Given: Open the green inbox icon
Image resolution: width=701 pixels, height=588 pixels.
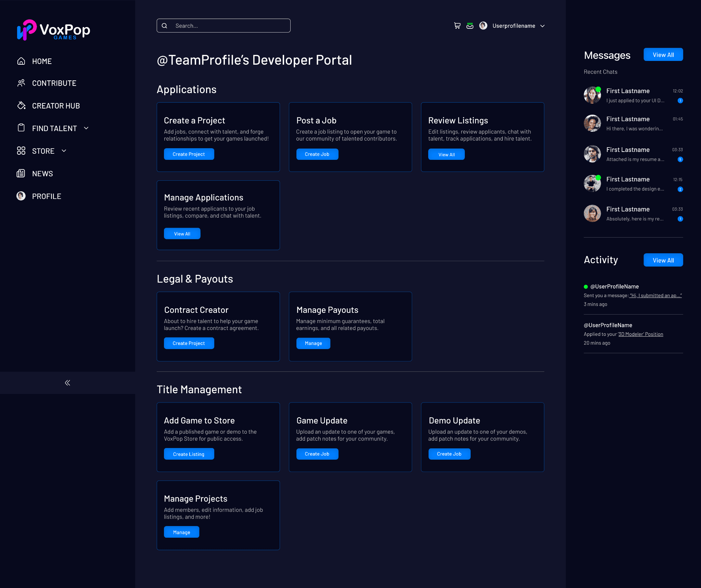Looking at the screenshot, I should point(470,26).
